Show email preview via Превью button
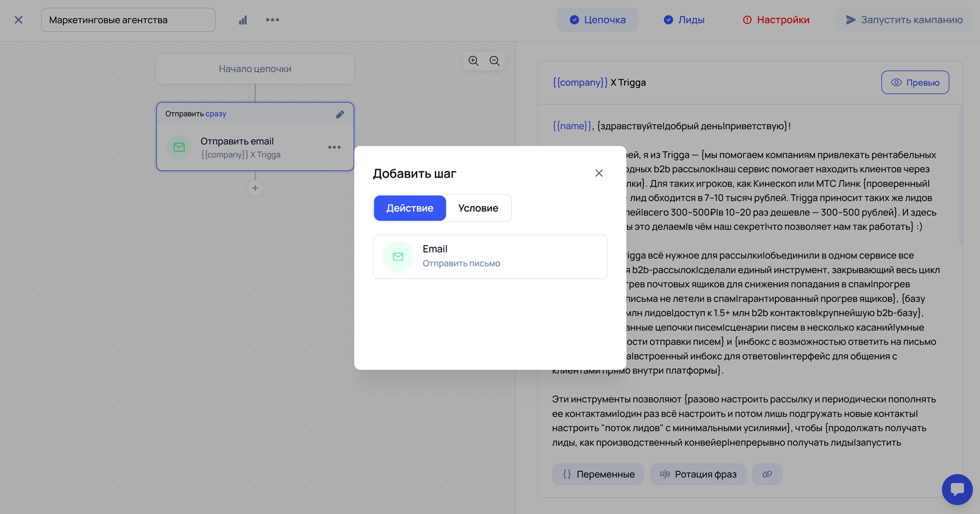Viewport: 980px width, 514px height. click(x=915, y=83)
